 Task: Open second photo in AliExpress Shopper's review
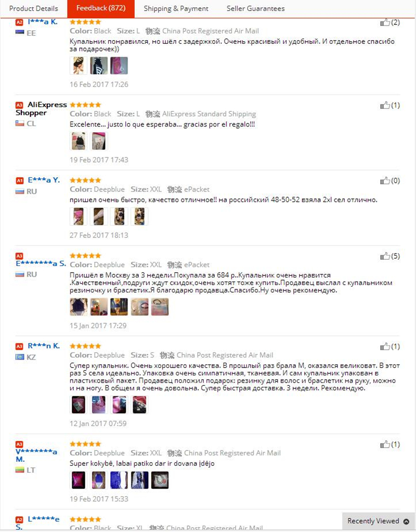tap(99, 141)
